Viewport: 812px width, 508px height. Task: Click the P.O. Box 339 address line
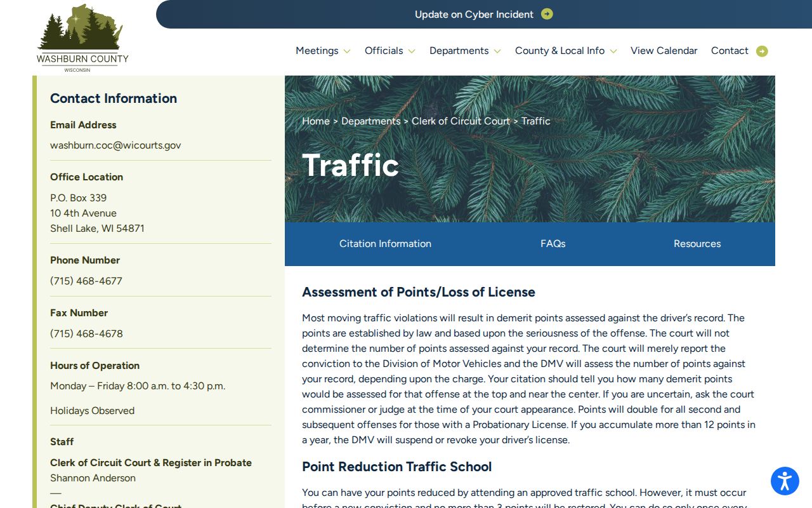[79, 198]
